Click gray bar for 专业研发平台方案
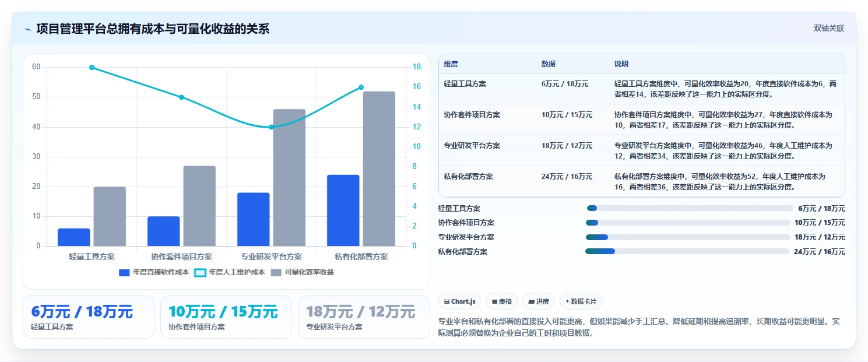Viewport: 868px width, 362px height. (x=289, y=177)
